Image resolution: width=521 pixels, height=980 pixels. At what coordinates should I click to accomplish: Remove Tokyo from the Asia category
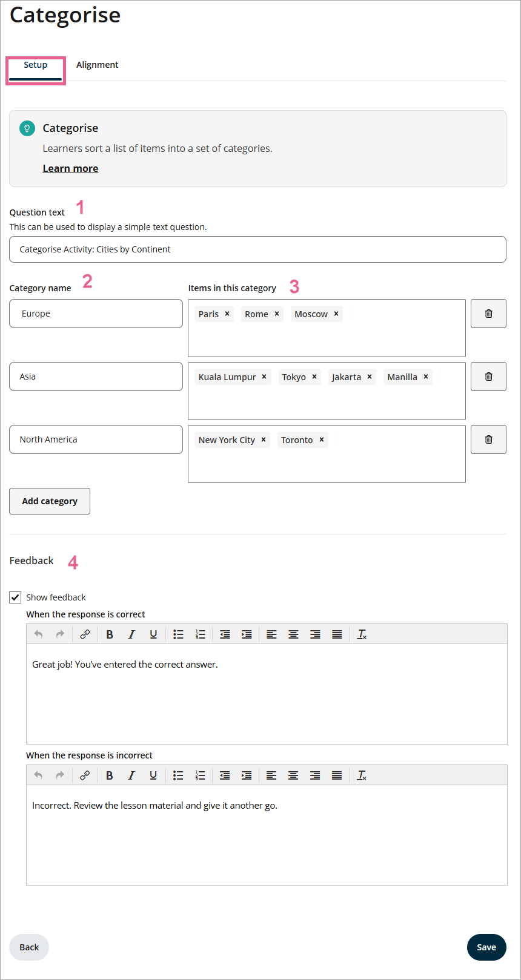pyautogui.click(x=314, y=377)
